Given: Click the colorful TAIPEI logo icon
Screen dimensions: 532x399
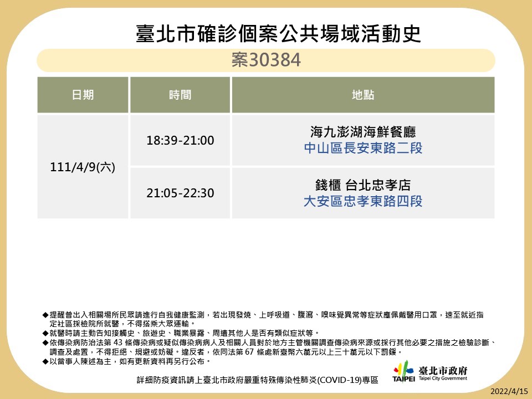Looking at the screenshot, I should click(x=403, y=371).
